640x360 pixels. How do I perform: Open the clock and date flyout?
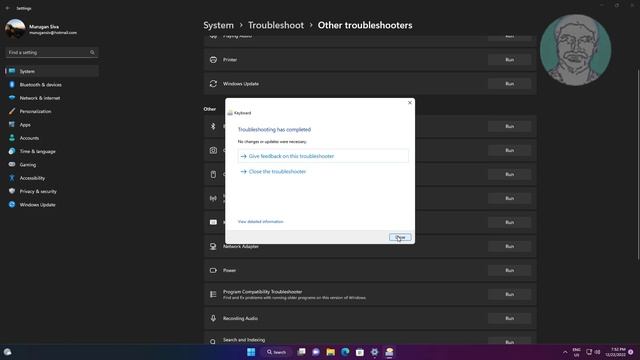[x=616, y=352]
